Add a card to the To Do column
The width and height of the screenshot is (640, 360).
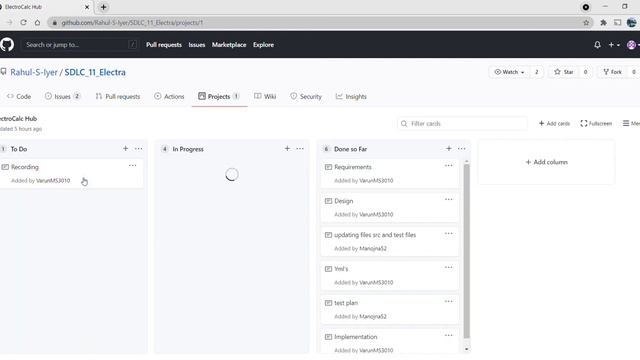click(125, 149)
